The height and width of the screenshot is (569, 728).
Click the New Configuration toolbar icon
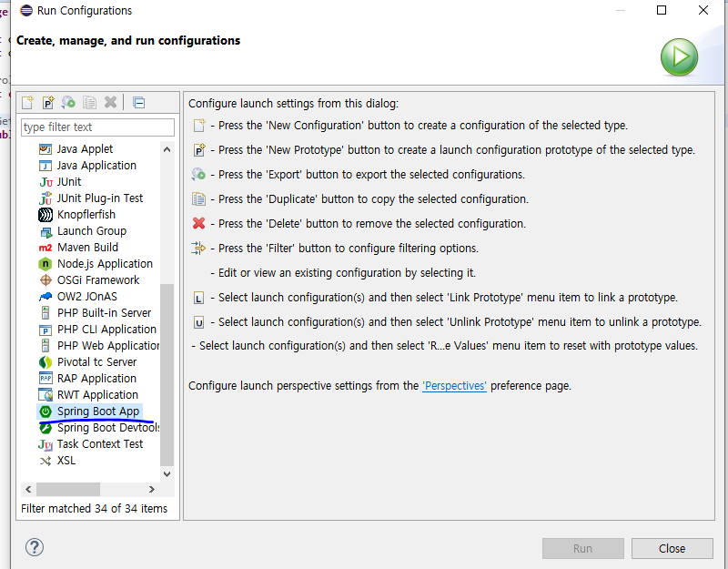pos(28,102)
